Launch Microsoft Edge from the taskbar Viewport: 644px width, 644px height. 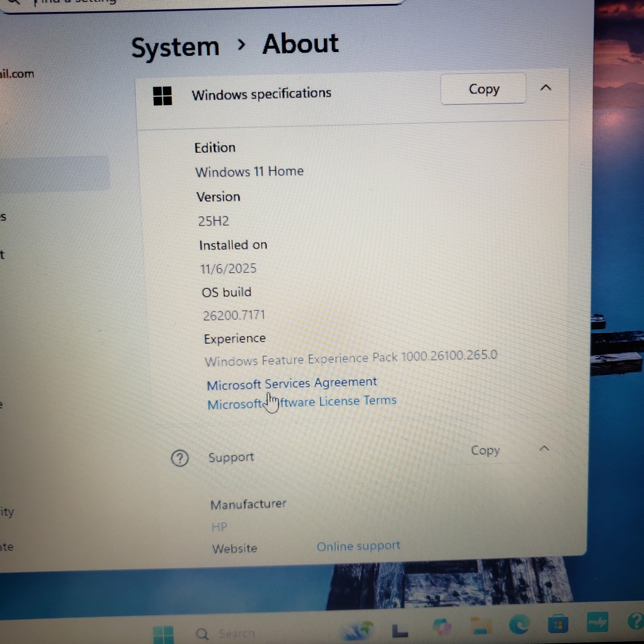(x=519, y=625)
